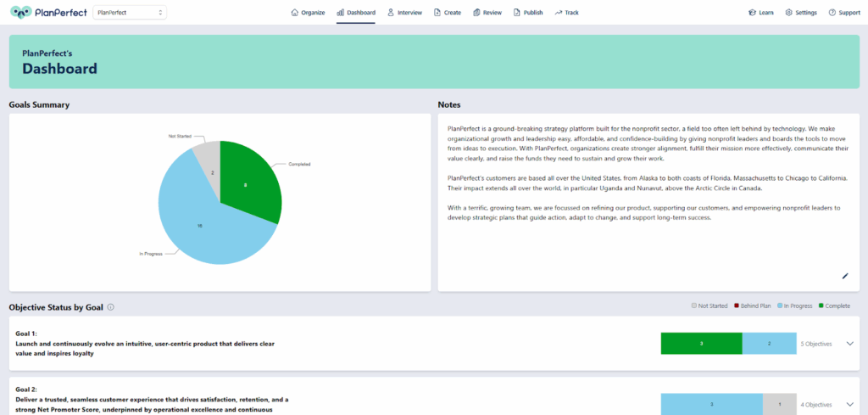This screenshot has width=868, height=415.
Task: Click the info icon beside Objective Status by Goal
Action: (111, 307)
